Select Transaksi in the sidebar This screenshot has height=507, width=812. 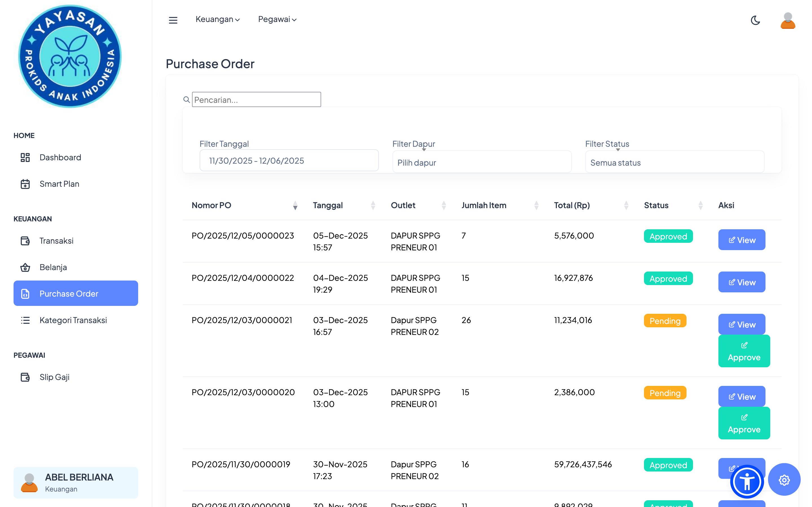(56, 241)
